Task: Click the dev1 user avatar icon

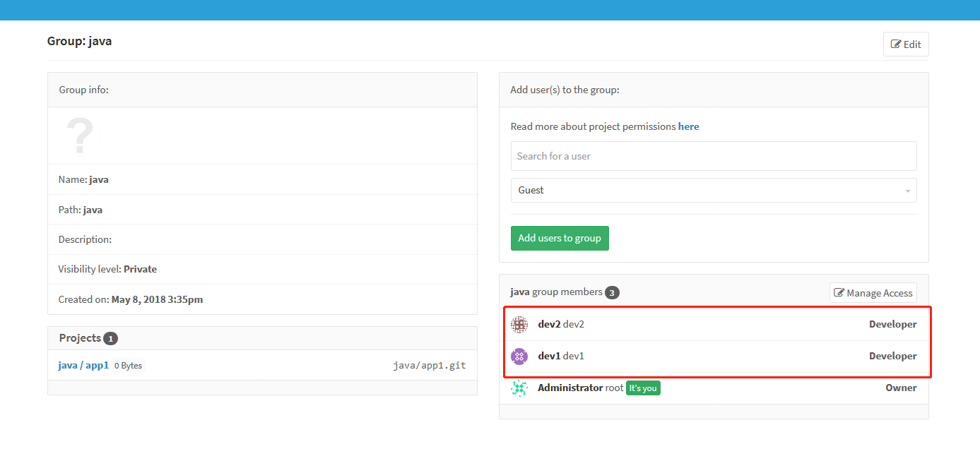Action: (x=519, y=357)
